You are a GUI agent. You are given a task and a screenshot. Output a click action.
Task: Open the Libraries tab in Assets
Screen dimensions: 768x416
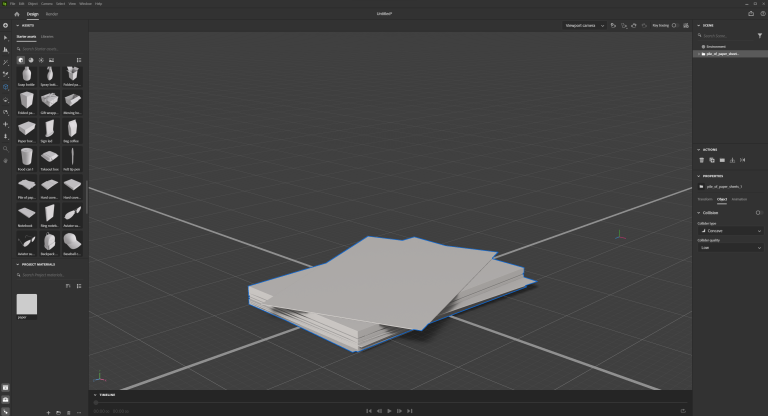[47, 36]
